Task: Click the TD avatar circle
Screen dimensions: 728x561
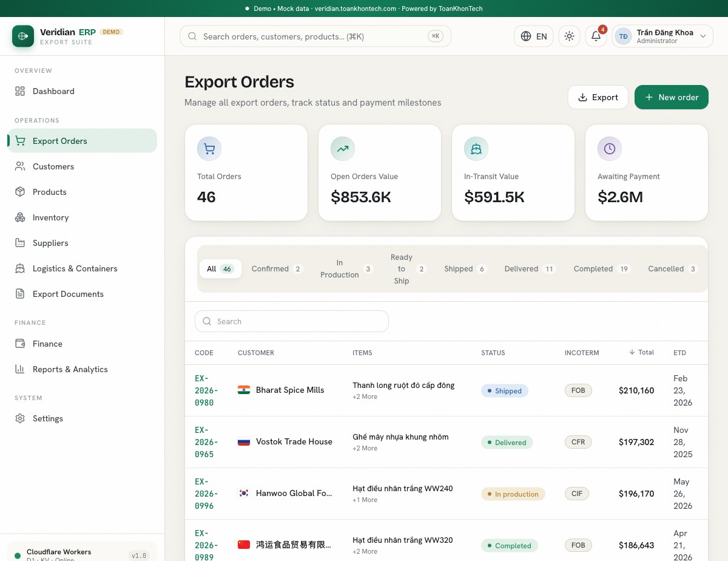Action: point(623,36)
